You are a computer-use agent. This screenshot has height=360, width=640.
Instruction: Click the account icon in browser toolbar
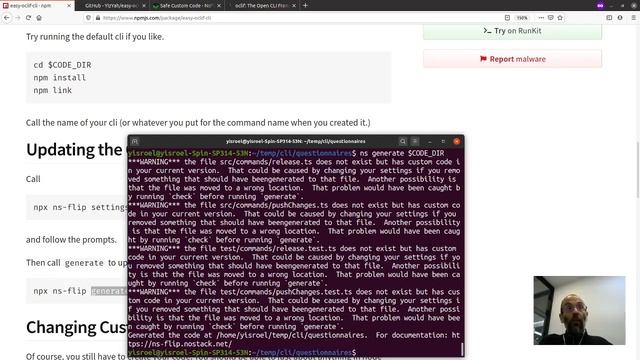coord(620,18)
